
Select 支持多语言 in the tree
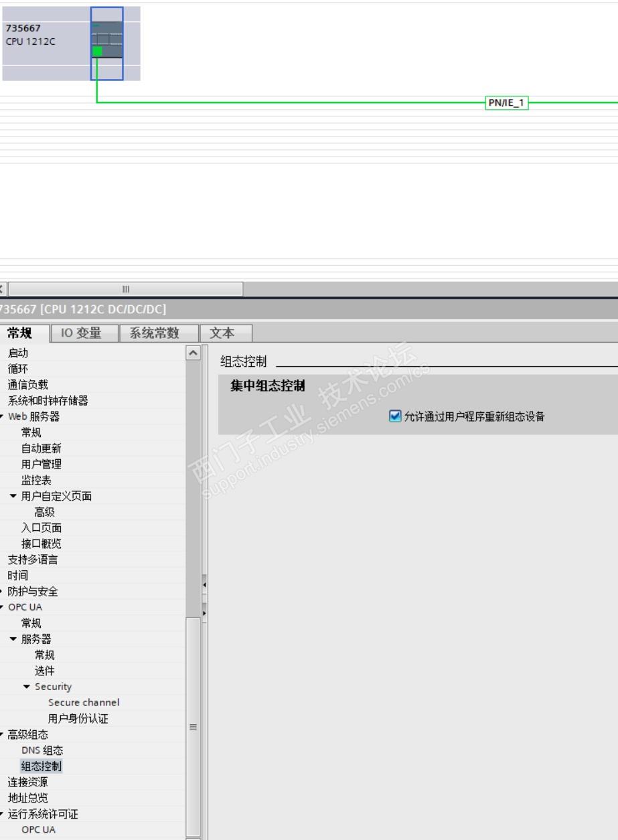pos(33,560)
